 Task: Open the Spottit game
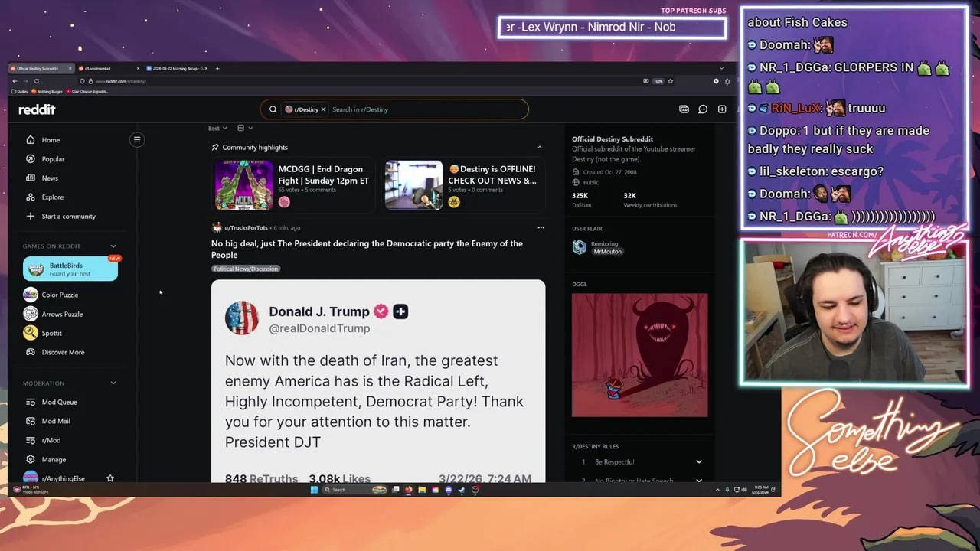[43, 333]
